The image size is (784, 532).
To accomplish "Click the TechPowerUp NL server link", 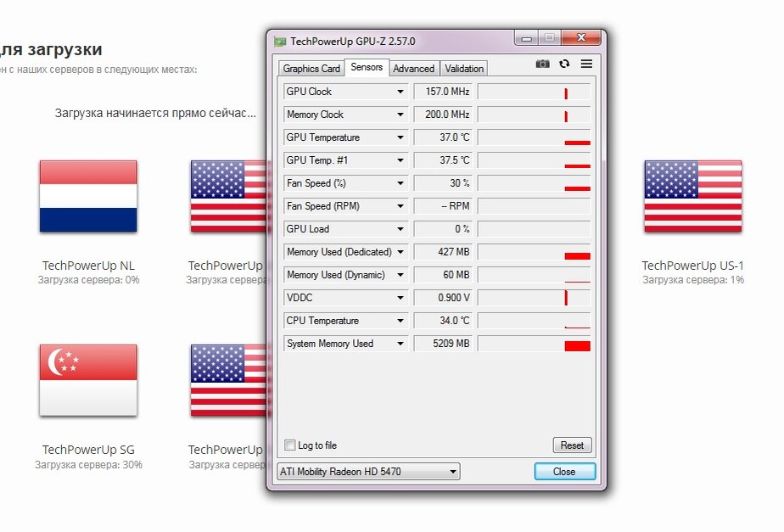I will click(x=88, y=266).
